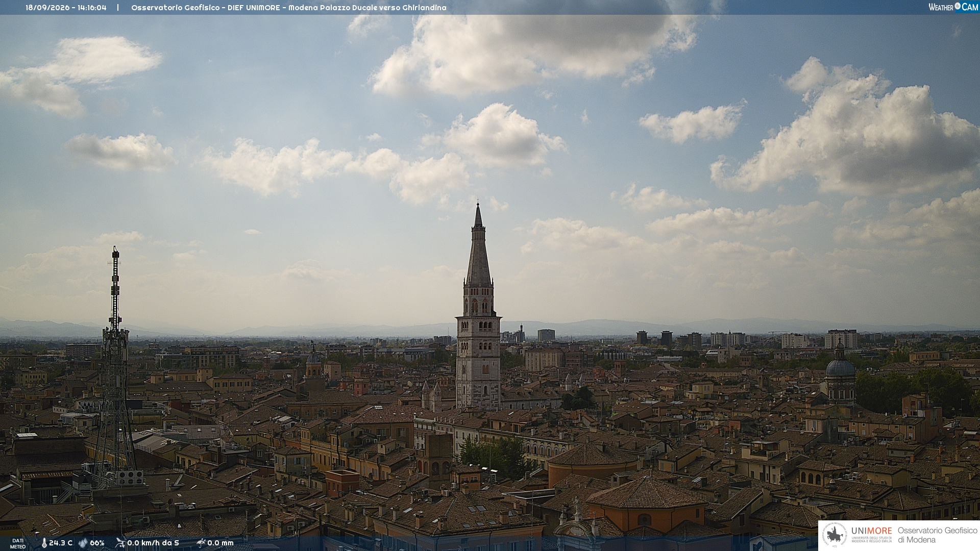Click the wind anemometer icon
This screenshot has width=980, height=551.
pyautogui.click(x=120, y=543)
